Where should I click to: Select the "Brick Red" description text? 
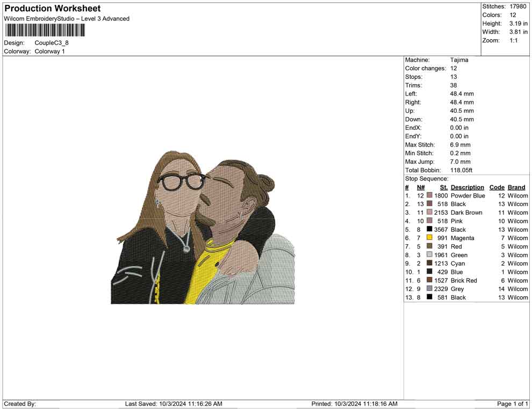click(464, 280)
